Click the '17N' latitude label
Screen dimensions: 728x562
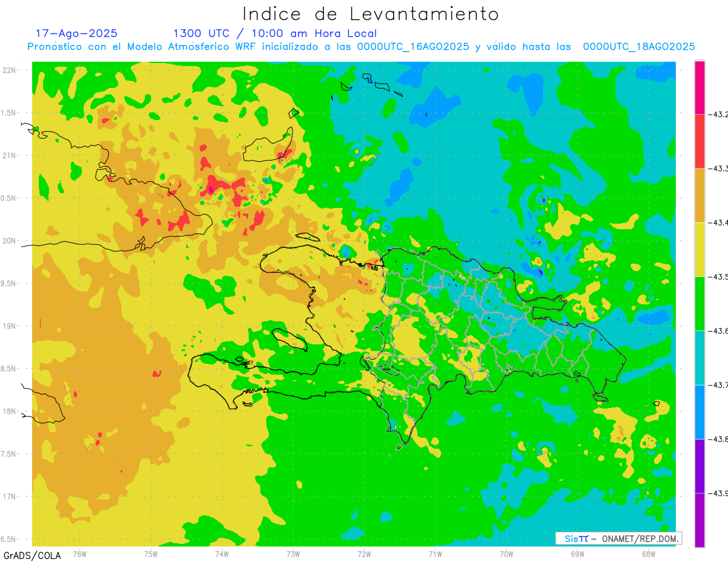click(x=10, y=497)
